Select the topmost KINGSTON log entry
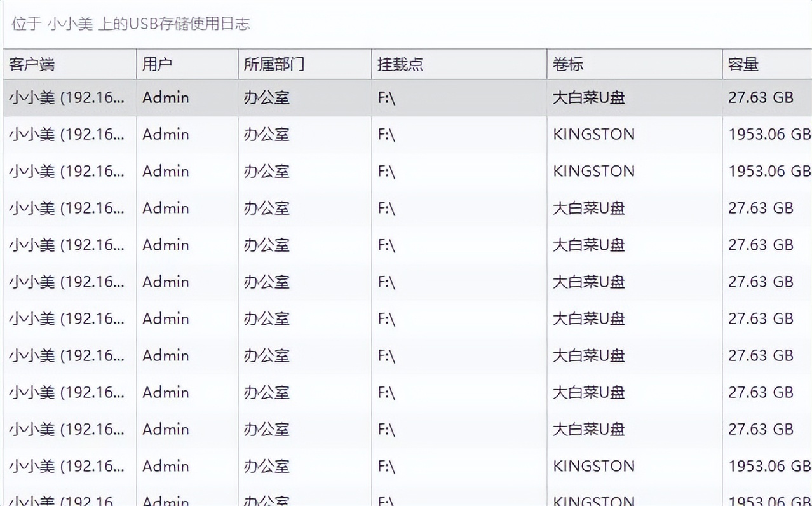 593,135
